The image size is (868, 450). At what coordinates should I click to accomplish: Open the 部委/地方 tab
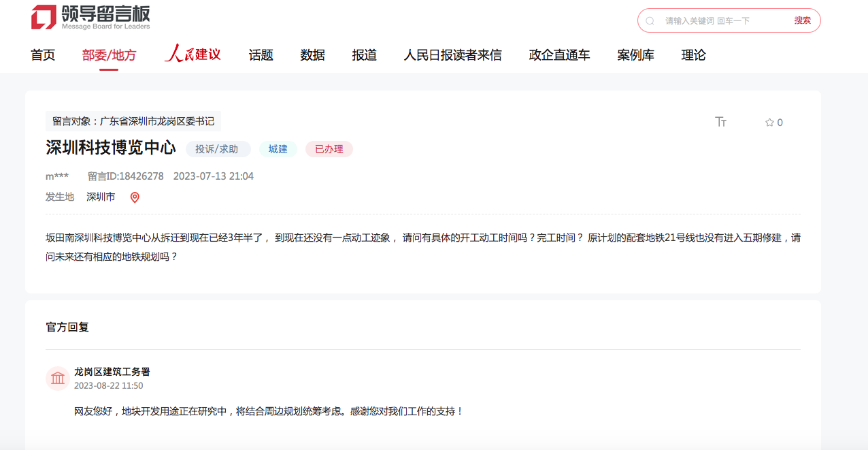[109, 55]
